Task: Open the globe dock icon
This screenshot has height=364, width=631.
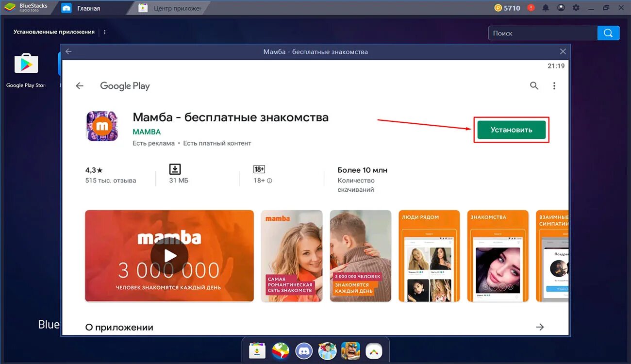Action: pos(280,350)
